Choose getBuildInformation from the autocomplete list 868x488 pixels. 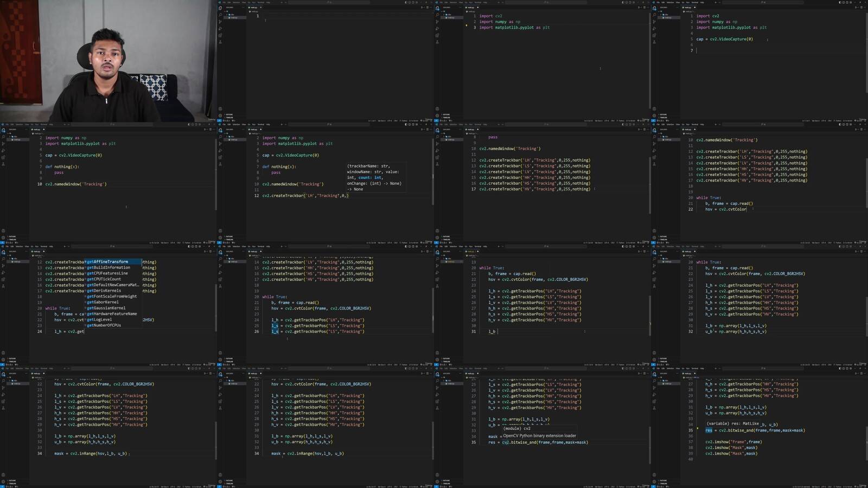click(x=113, y=267)
